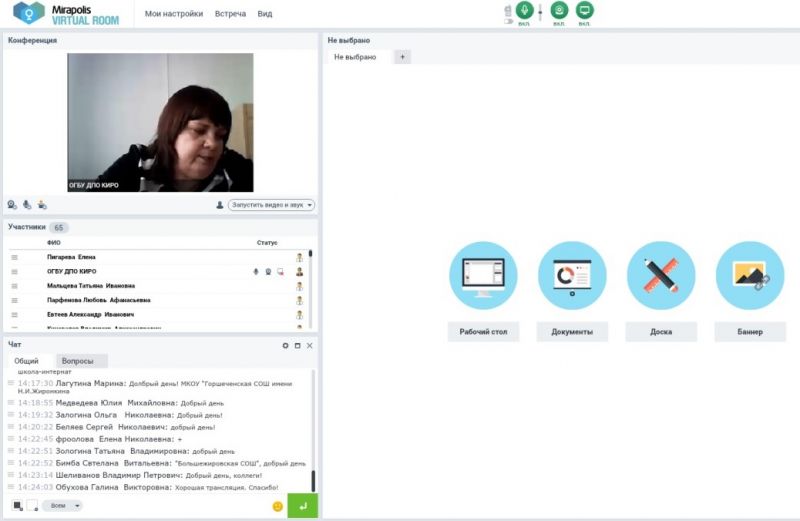Viewport: 800px width, 521px height.
Task: Pick the white background color swatch in chat
Action: [32, 505]
